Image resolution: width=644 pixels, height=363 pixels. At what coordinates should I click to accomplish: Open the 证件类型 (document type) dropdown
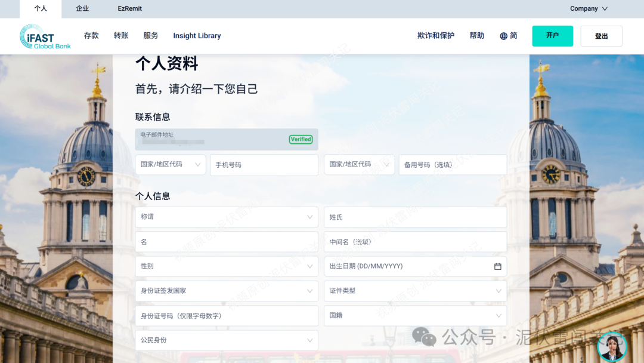[415, 291]
